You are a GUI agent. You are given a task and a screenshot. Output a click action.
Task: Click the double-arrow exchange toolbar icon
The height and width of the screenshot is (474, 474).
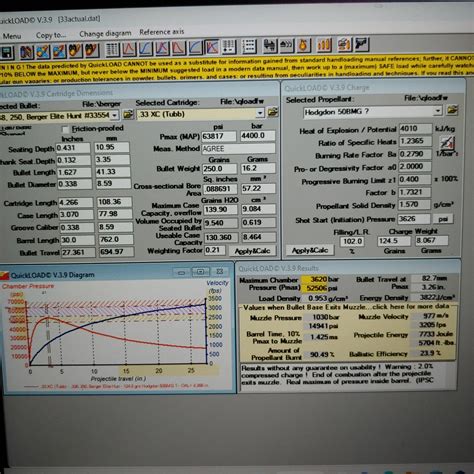pos(270,46)
